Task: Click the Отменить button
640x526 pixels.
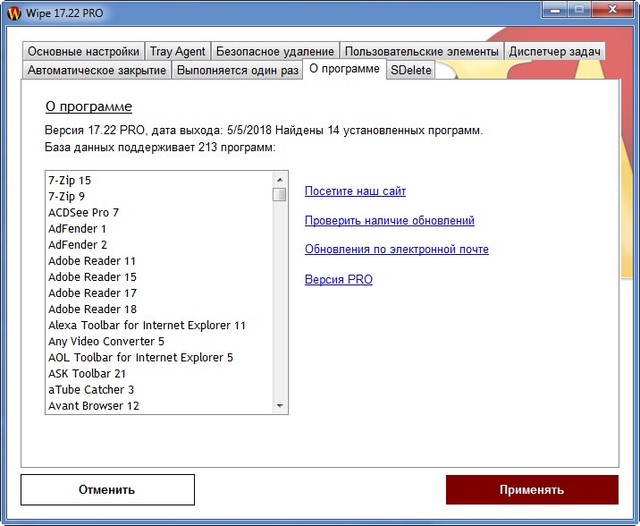Action: (x=108, y=490)
